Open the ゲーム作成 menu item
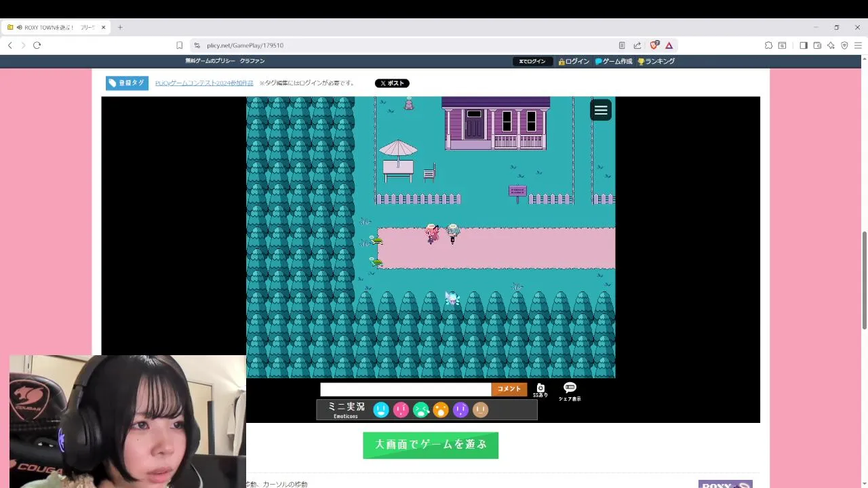This screenshot has height=488, width=868. click(614, 61)
